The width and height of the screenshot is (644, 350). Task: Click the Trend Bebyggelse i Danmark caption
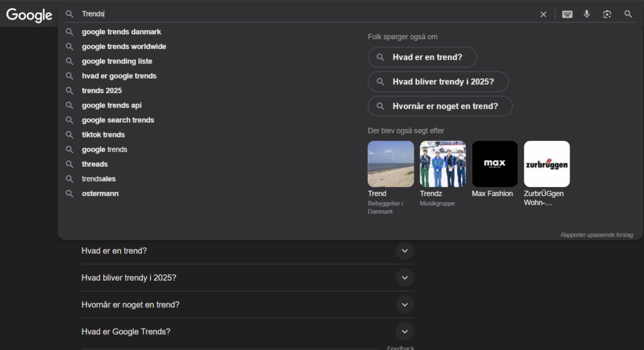pyautogui.click(x=386, y=202)
